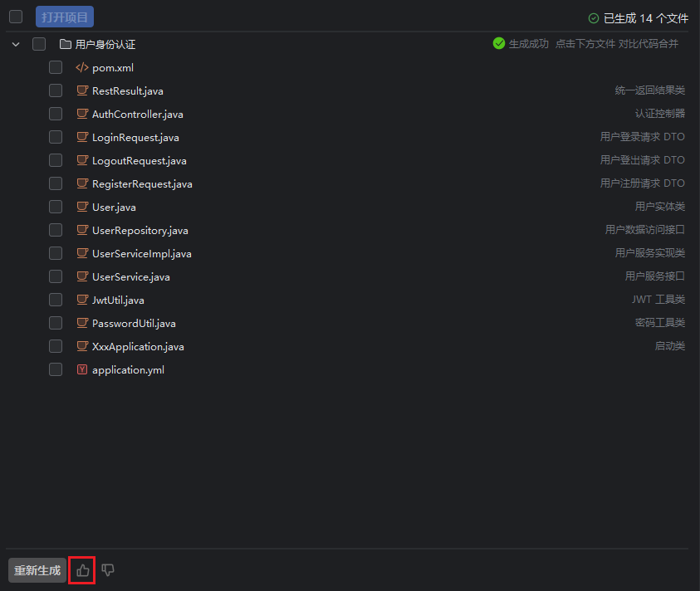Open LoginRequest.java from the list

tap(135, 137)
